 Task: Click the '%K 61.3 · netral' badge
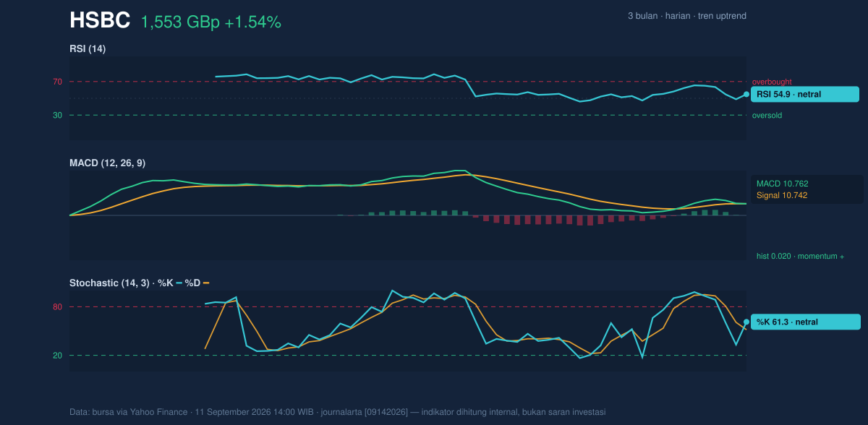[806, 322]
